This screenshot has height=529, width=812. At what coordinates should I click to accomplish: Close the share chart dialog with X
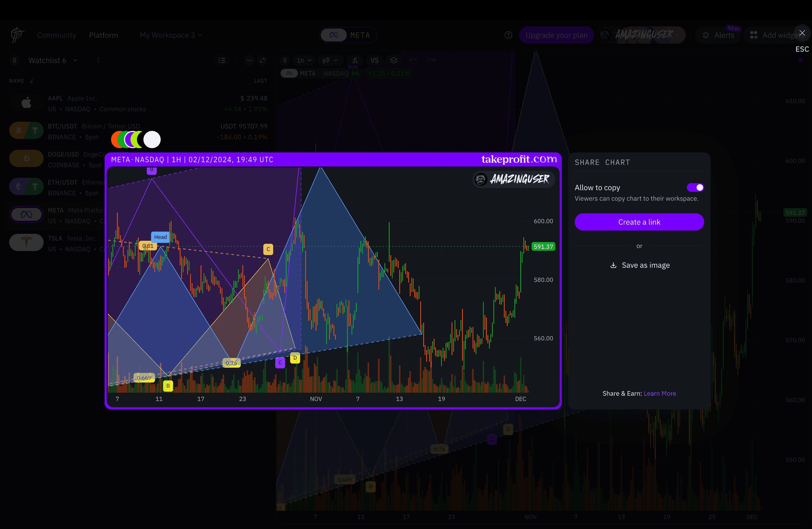click(802, 33)
